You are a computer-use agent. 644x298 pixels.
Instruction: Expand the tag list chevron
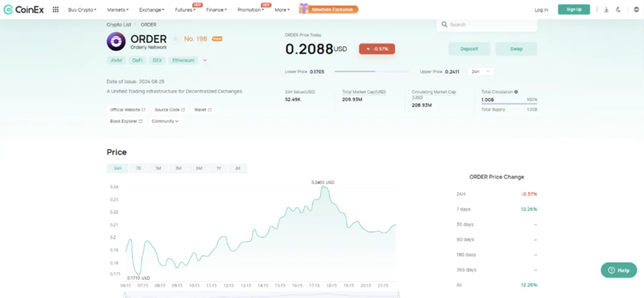click(205, 60)
